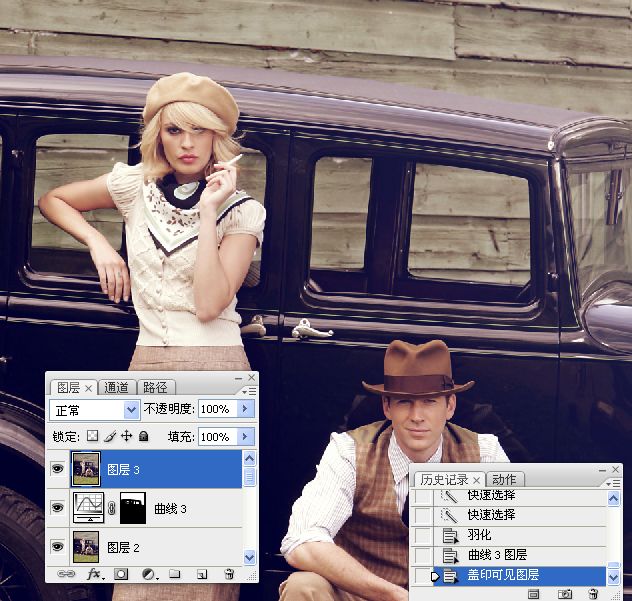
Task: Click Layers panel scrollbar up arrow
Action: coord(250,458)
